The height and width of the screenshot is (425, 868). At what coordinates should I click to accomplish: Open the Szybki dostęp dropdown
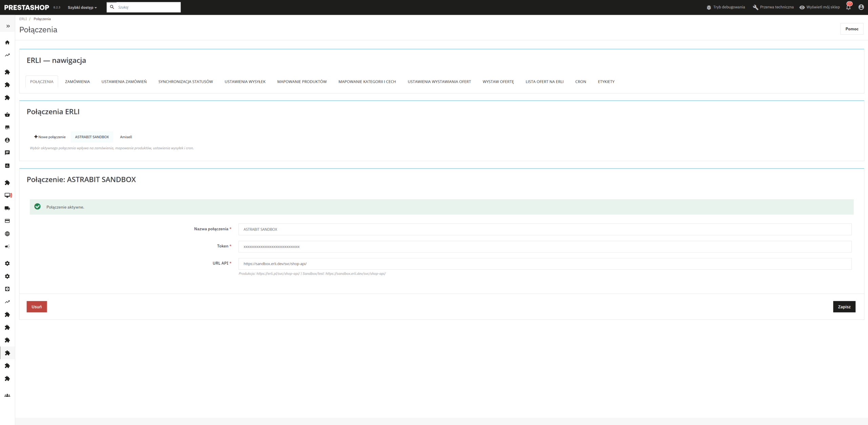[82, 7]
